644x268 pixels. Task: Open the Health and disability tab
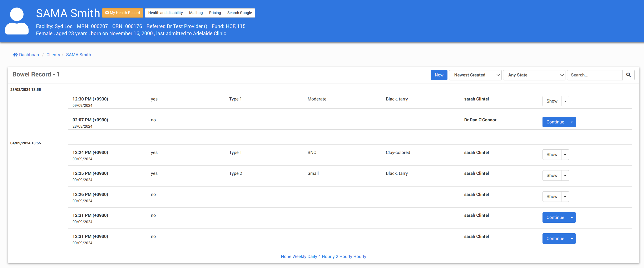[165, 13]
